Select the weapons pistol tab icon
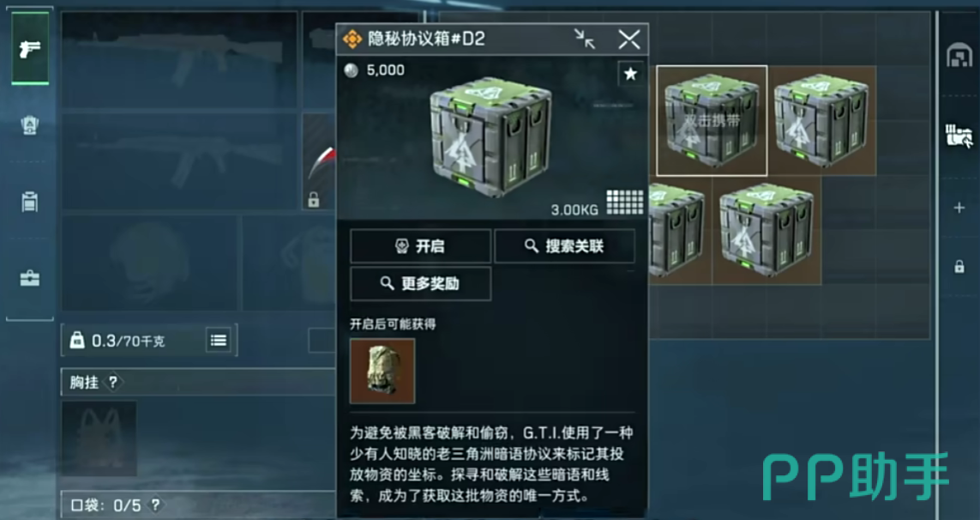This screenshot has width=980, height=520. click(29, 48)
